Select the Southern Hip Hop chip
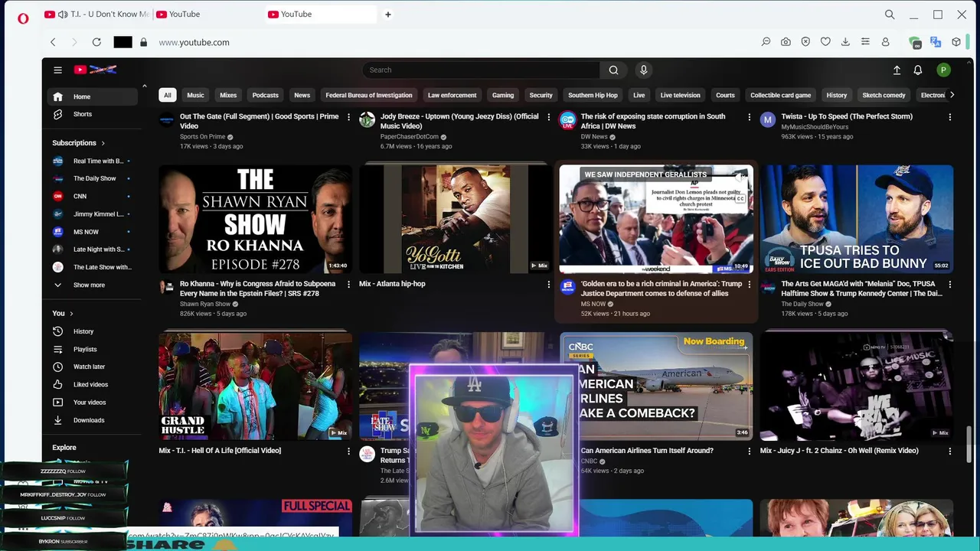This screenshot has width=980, height=551. pos(593,95)
